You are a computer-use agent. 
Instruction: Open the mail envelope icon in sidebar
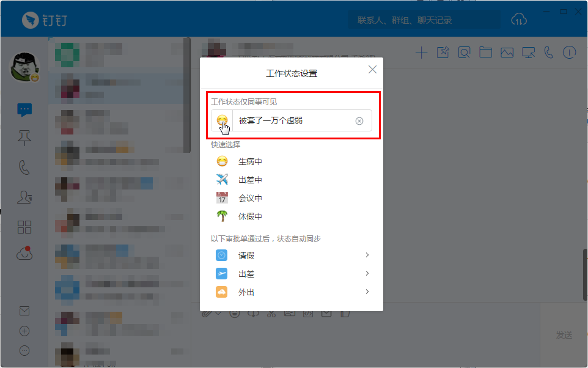[24, 311]
